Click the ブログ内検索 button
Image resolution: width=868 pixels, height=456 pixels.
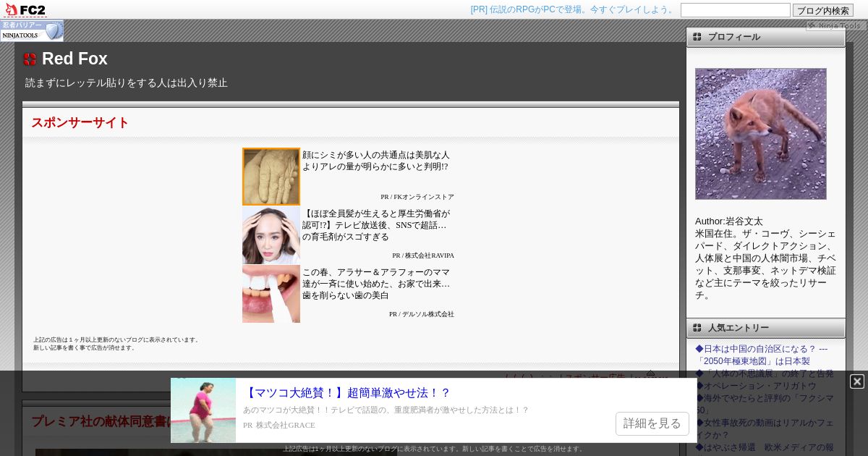[x=823, y=10]
